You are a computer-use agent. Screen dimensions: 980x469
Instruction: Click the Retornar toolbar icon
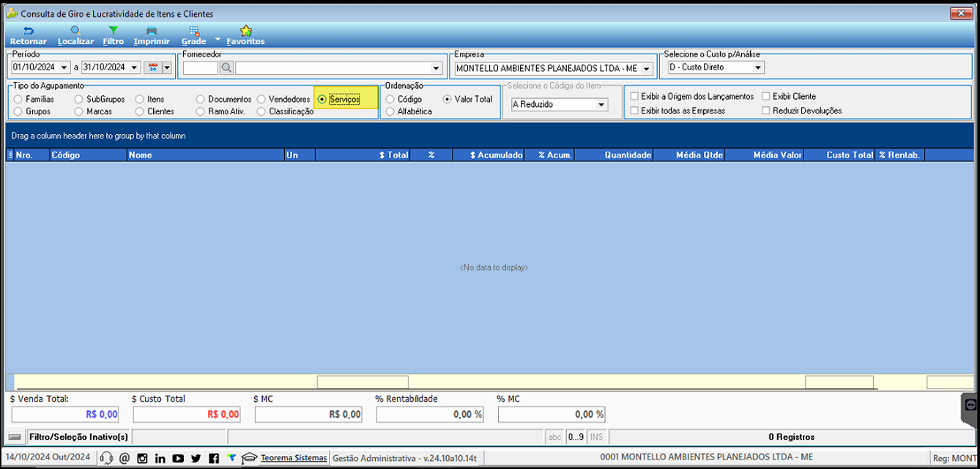28,31
